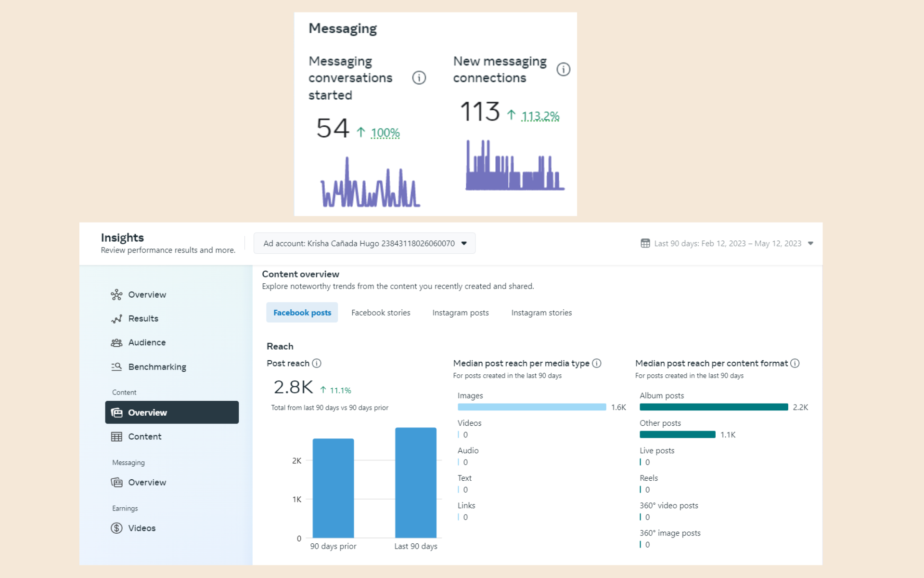
Task: Click the calendar icon by date range
Action: click(x=645, y=243)
